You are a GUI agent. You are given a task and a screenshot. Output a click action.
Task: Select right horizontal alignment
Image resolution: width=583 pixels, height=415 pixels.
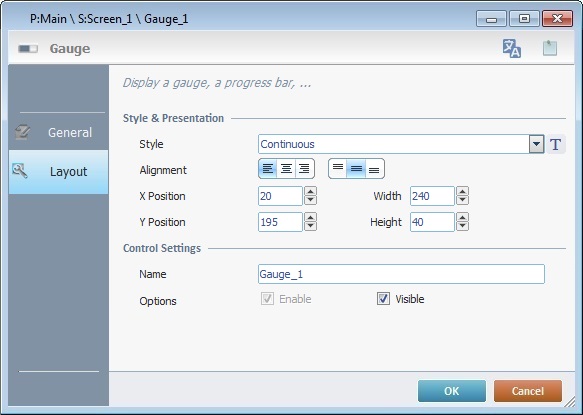[x=304, y=169]
